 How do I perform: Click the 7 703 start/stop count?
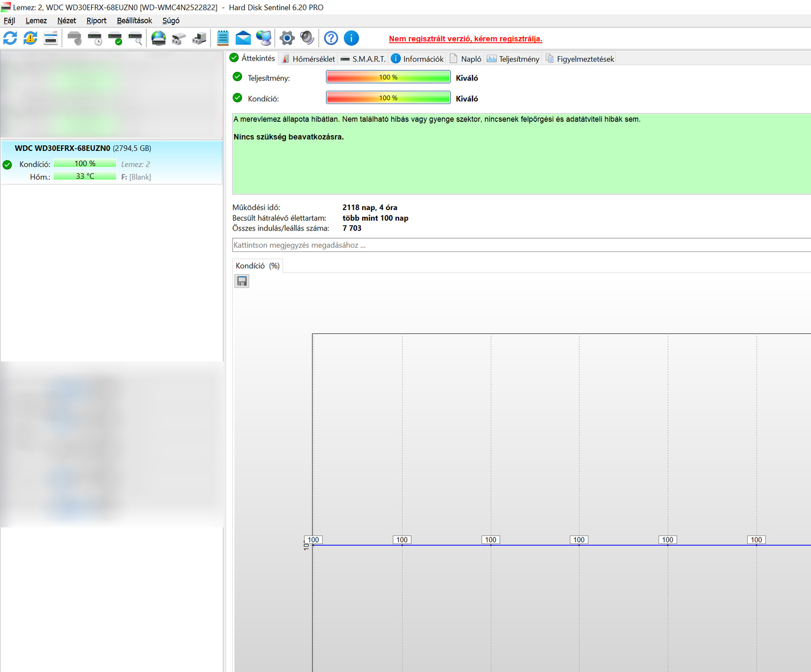coord(352,228)
